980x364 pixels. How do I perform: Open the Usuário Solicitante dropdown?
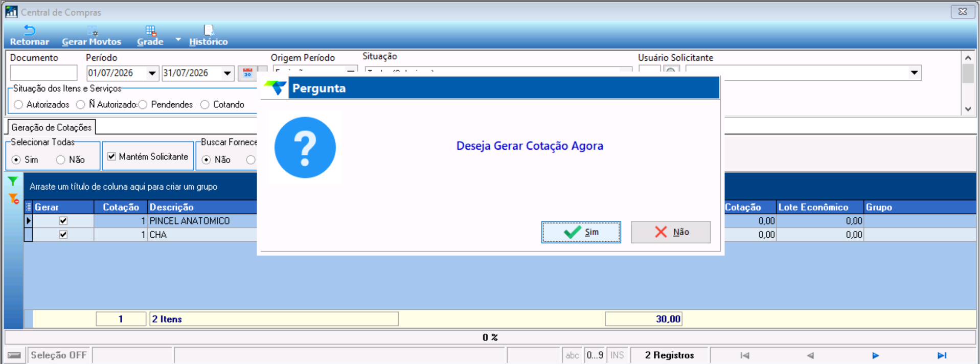coord(914,73)
